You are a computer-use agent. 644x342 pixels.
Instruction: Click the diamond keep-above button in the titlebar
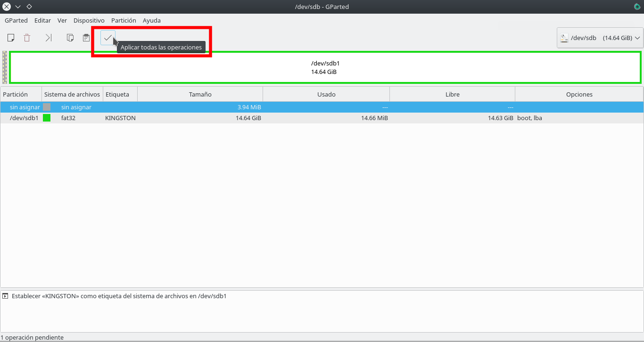29,7
